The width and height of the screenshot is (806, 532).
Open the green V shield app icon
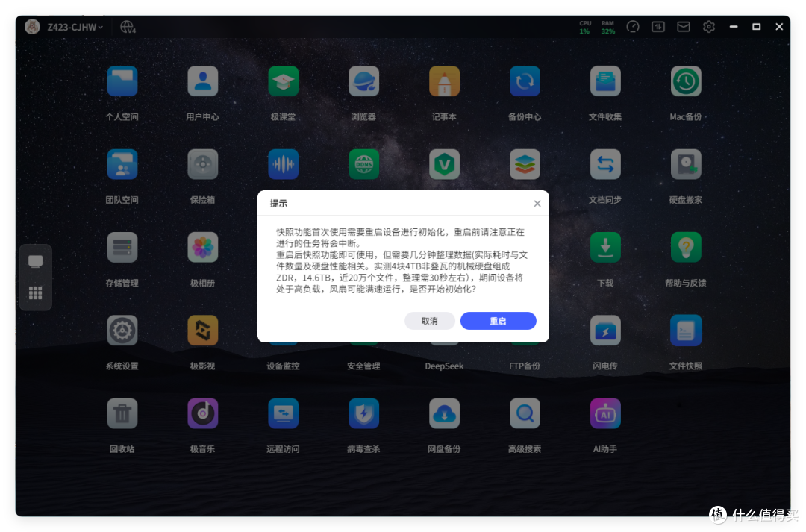[x=444, y=164]
